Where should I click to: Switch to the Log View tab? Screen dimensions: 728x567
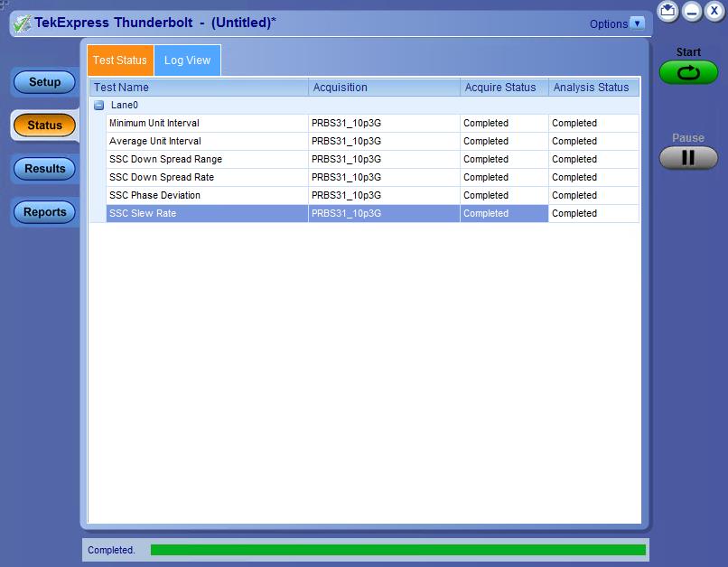[x=187, y=60]
